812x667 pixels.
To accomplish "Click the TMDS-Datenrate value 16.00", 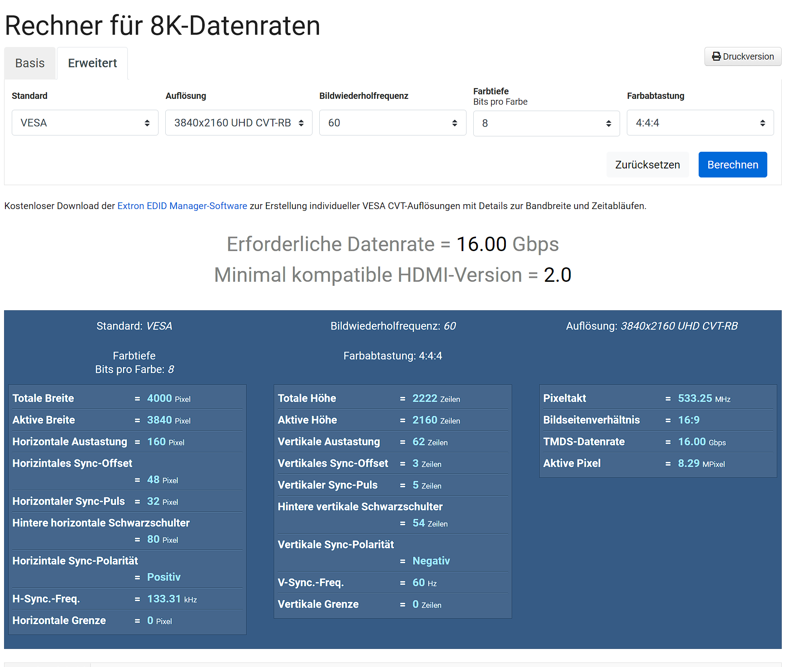I will 692,442.
